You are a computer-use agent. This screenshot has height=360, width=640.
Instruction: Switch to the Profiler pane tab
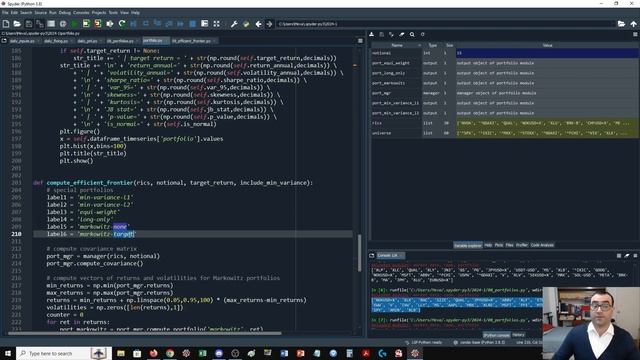coord(522,245)
